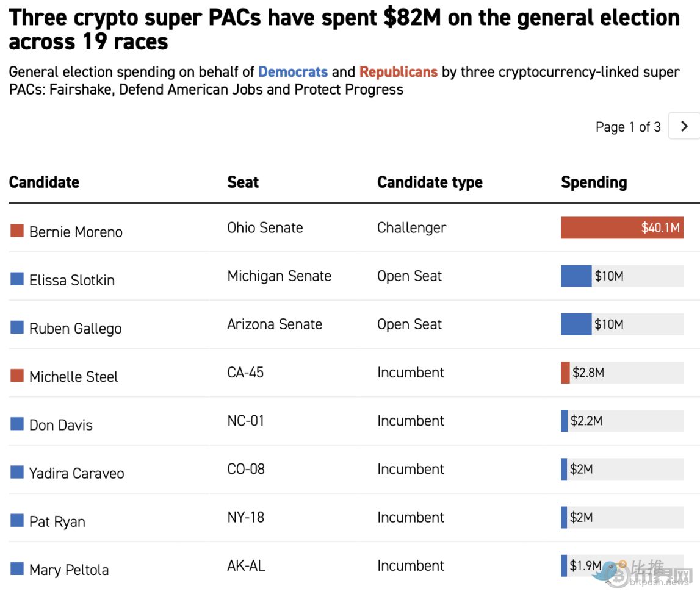This screenshot has width=700, height=597.
Task: Select the Mary Peltola candidate name
Action: click(x=69, y=570)
